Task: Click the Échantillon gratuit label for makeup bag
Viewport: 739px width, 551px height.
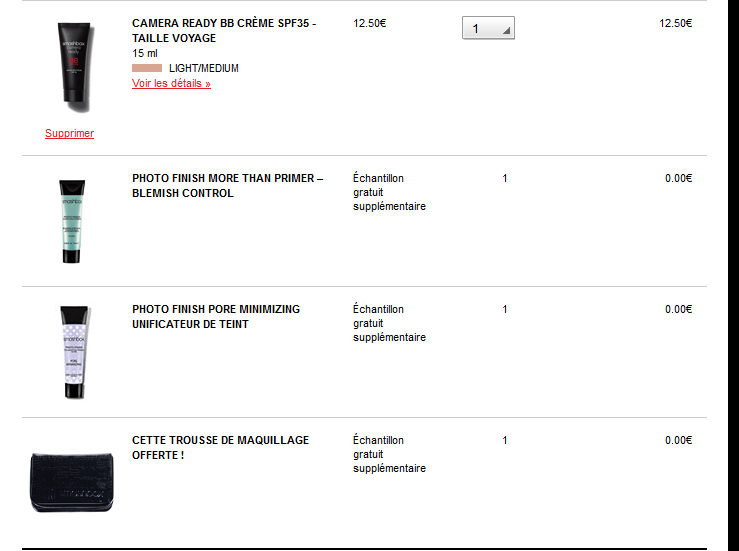Action: 389,454
